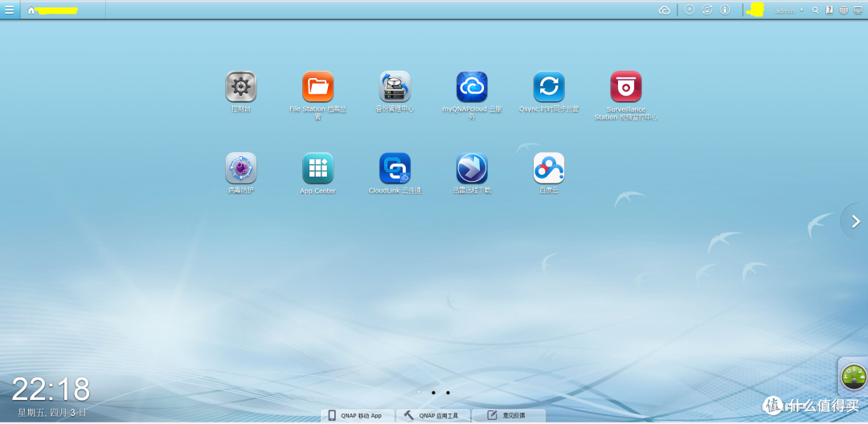Click the myQNAPcloud cloud status icon in top bar
The image size is (868, 424).
click(665, 10)
